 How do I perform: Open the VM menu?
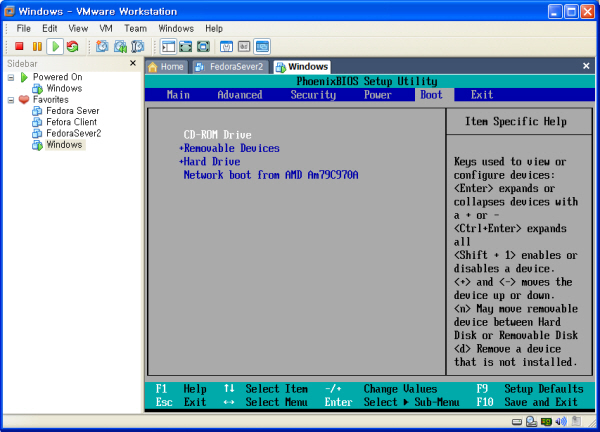point(106,28)
